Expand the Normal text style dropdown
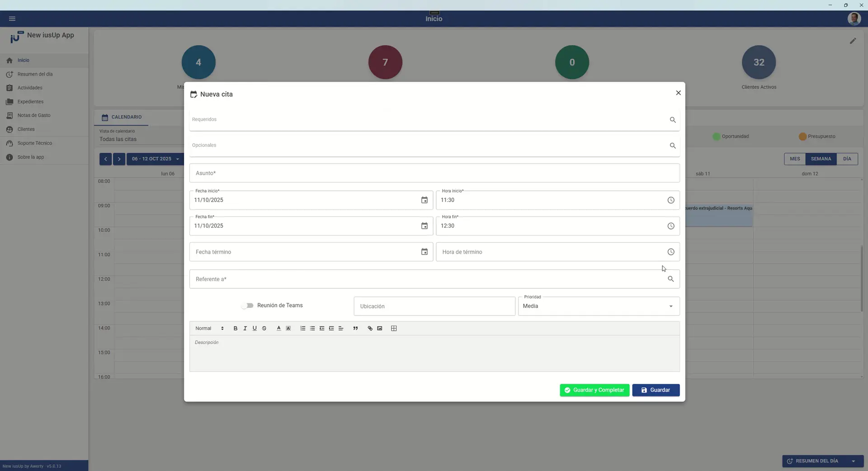 pyautogui.click(x=209, y=329)
